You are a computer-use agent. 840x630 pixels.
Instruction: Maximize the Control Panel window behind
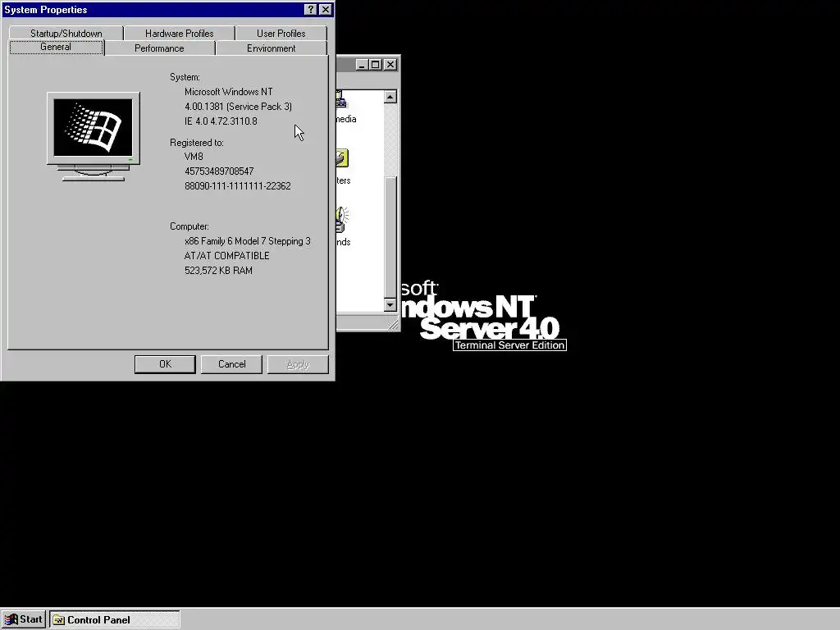tap(376, 65)
